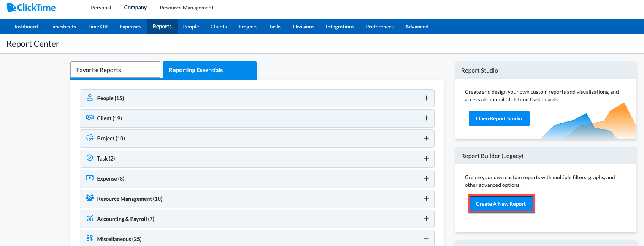Screen dimensions: 644x246
Task: Open the Tasks nav item
Action: (x=275, y=27)
